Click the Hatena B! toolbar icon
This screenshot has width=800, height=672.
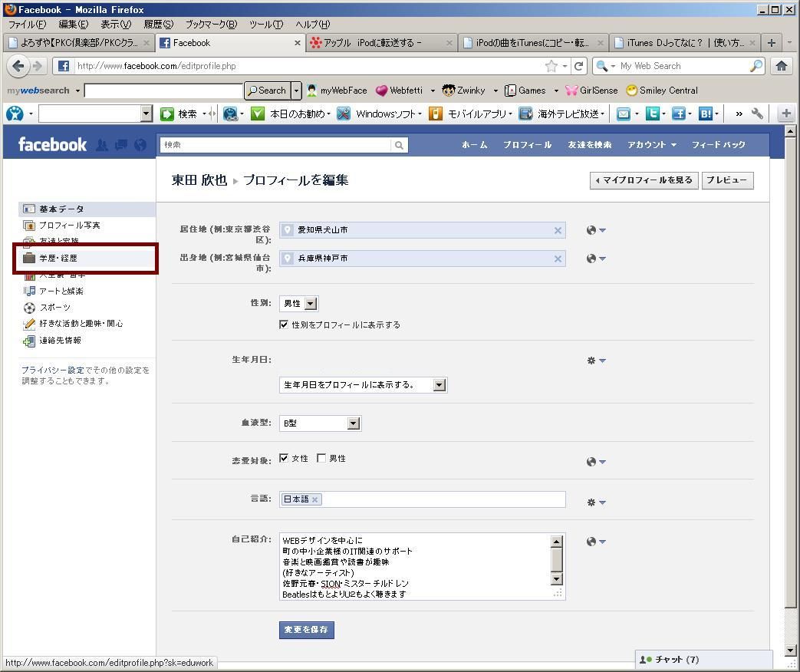click(x=705, y=114)
